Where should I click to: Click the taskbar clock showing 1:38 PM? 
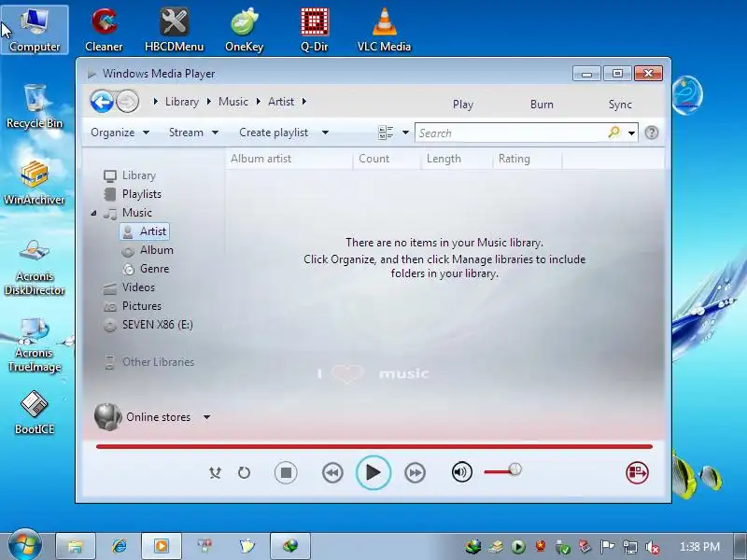(699, 546)
